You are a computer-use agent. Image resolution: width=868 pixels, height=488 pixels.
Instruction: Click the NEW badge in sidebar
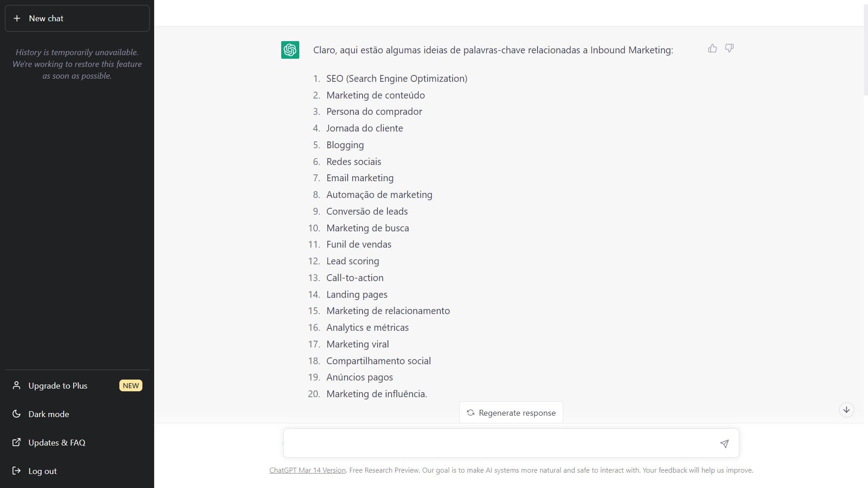point(131,385)
